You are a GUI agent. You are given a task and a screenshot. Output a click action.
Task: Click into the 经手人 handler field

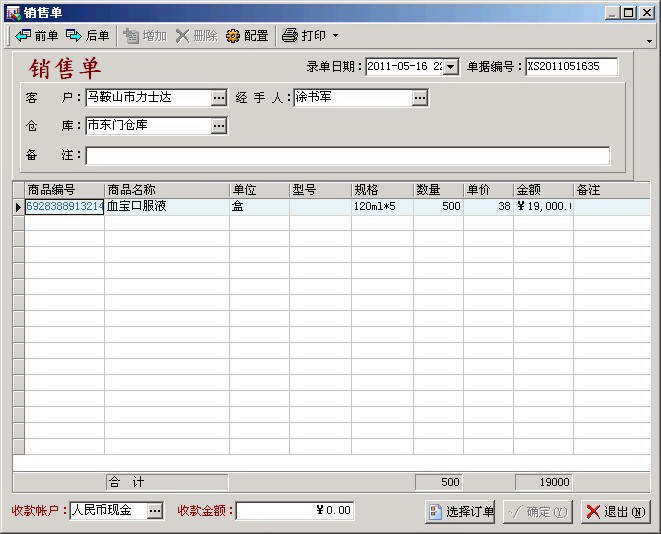[x=353, y=97]
